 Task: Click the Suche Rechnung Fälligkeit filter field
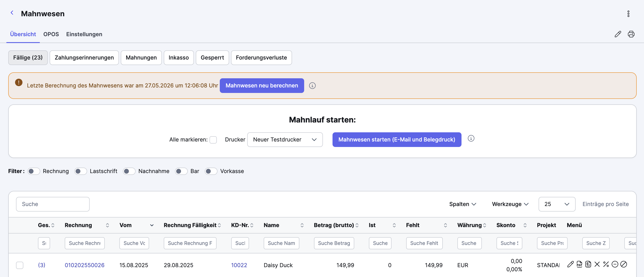click(190, 243)
